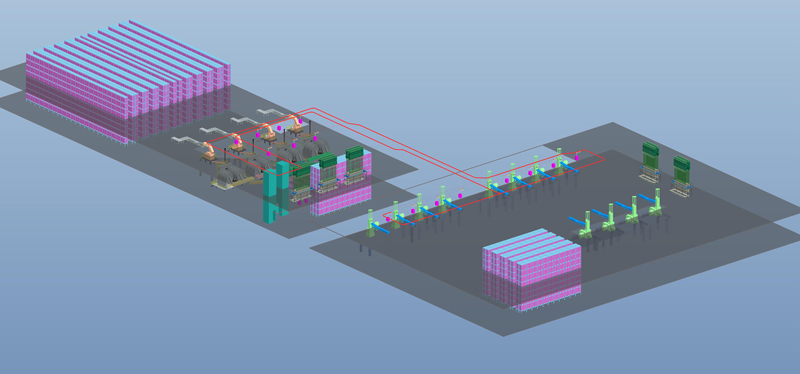Select the smaller standalone pink storage rack block

point(532,270)
